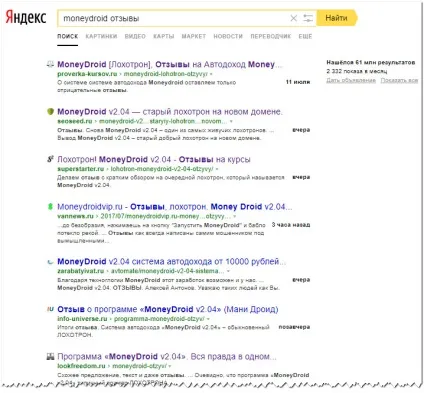The width and height of the screenshot is (424, 393).
Task: Clear the search query with the X icon
Action: click(x=294, y=18)
